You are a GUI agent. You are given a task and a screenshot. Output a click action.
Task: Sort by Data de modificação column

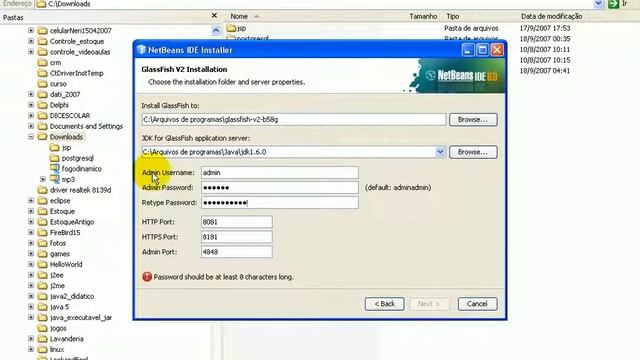(x=551, y=16)
